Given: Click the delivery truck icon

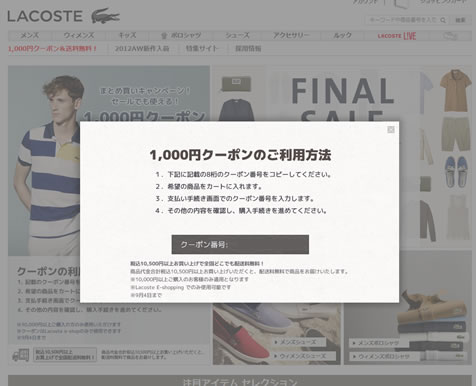Looking at the screenshot, I should [x=21, y=355].
